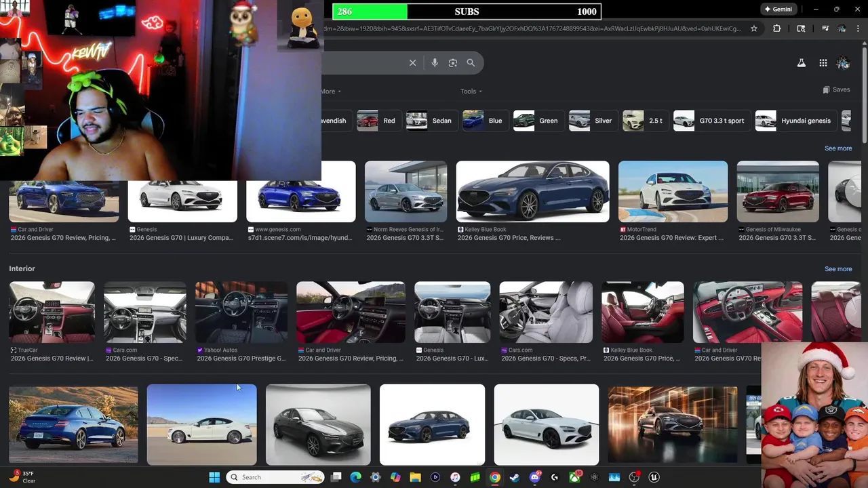This screenshot has width=868, height=488.
Task: Click the Interior section heading
Action: 22,269
